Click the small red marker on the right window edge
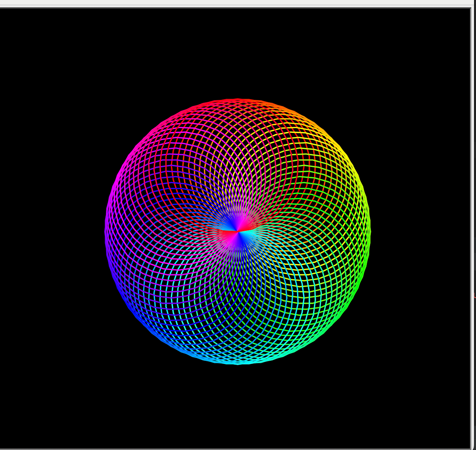Screen dimensions: 476x450 click(x=475, y=295)
